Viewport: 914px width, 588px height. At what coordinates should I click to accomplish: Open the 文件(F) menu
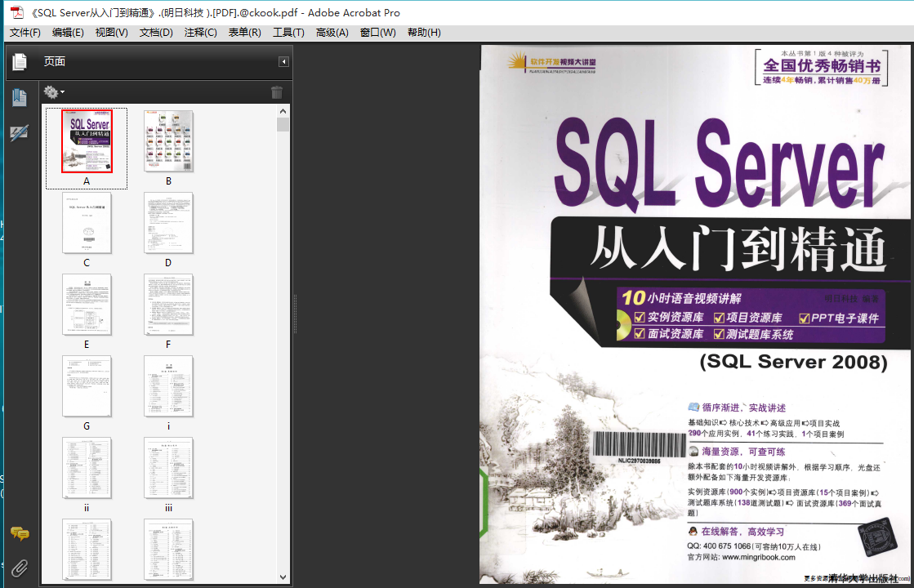click(x=25, y=33)
